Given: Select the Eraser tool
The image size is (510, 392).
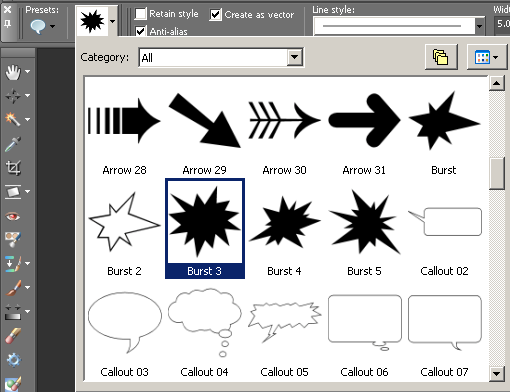Looking at the screenshot, I should (x=13, y=335).
